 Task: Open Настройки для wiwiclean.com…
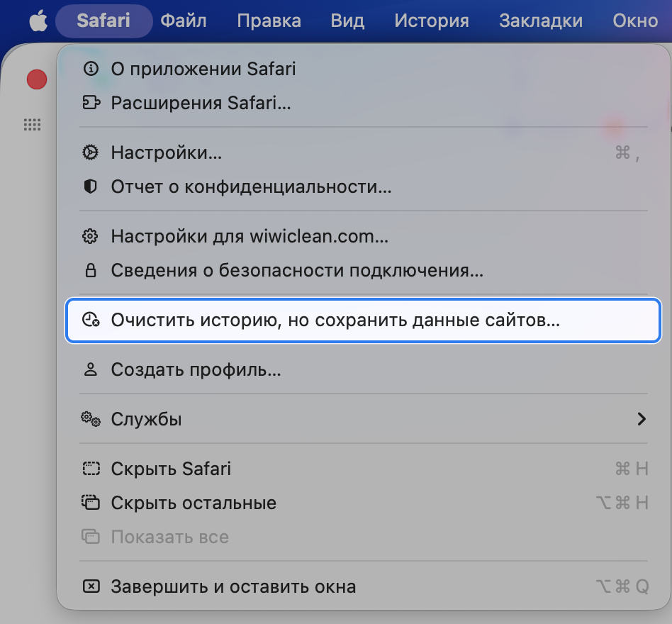[x=364, y=236]
